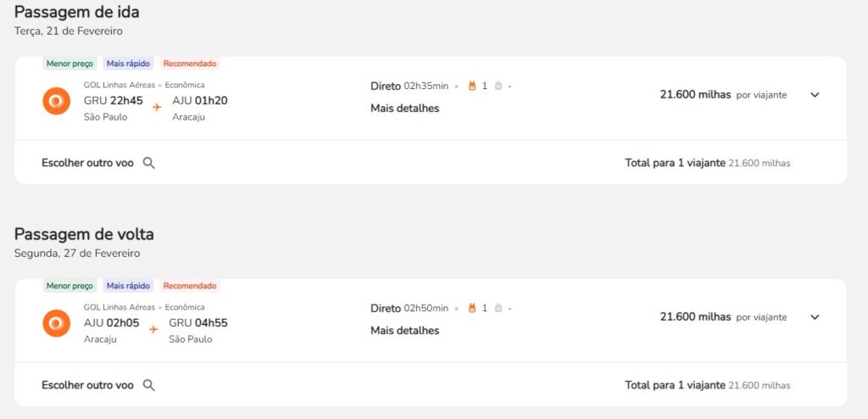Click the hand baggage icon on return flight
The height and width of the screenshot is (419, 868).
click(473, 308)
